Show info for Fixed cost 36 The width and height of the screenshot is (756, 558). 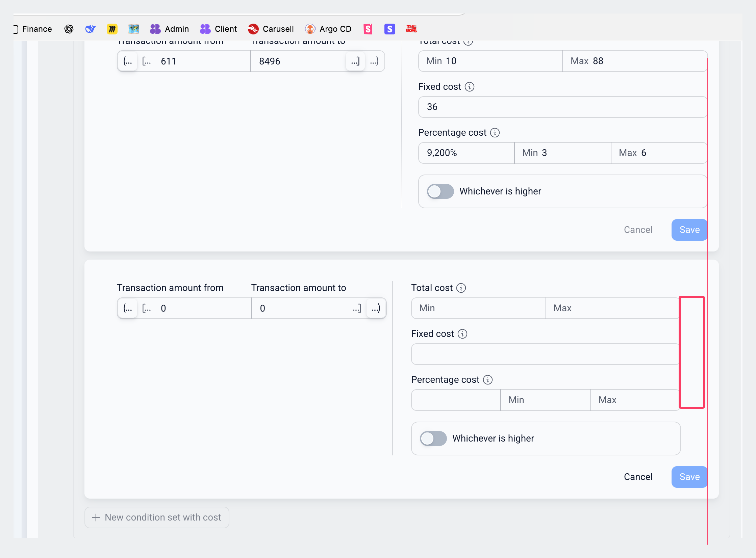[x=470, y=87]
